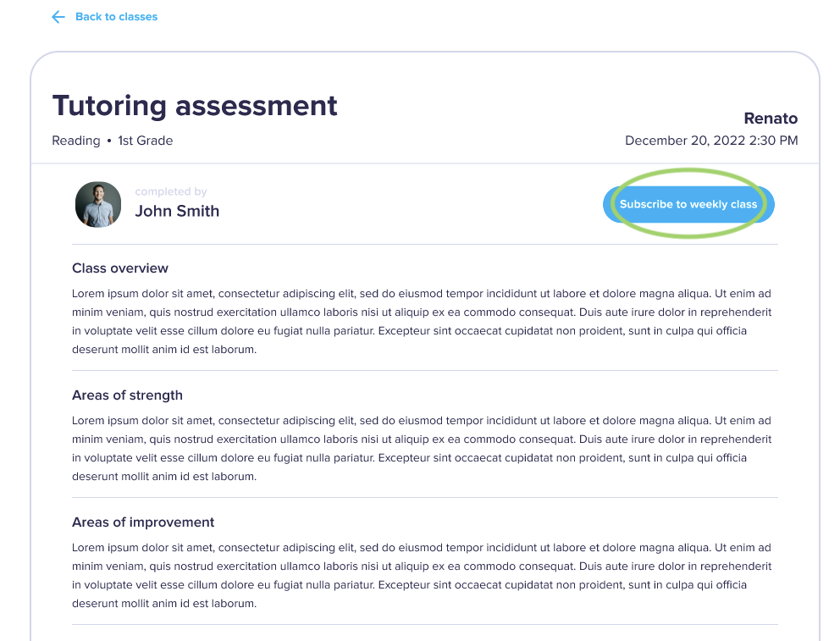
Task: Select the Tutoring assessment title
Action: (x=195, y=106)
